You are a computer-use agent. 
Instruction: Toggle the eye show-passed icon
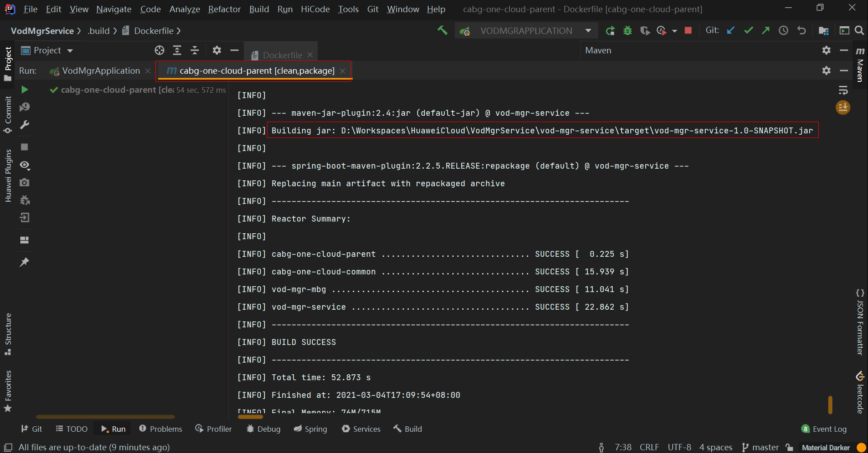[x=25, y=165]
